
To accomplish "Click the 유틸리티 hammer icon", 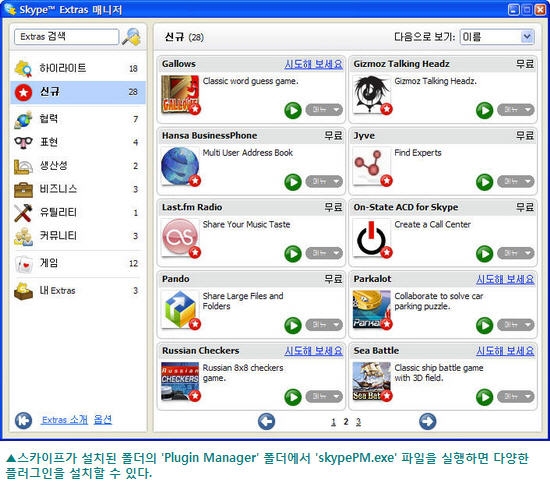I will point(23,213).
